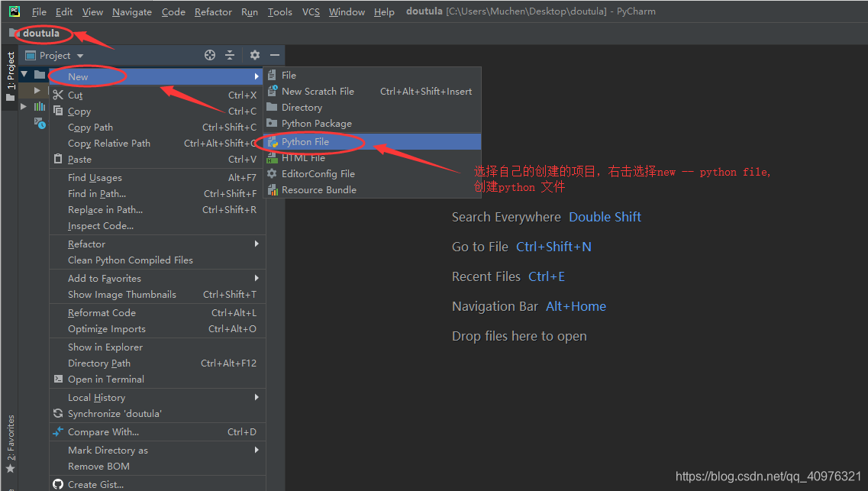The width and height of the screenshot is (868, 491).
Task: Choose Python File from New submenu
Action: (373, 142)
